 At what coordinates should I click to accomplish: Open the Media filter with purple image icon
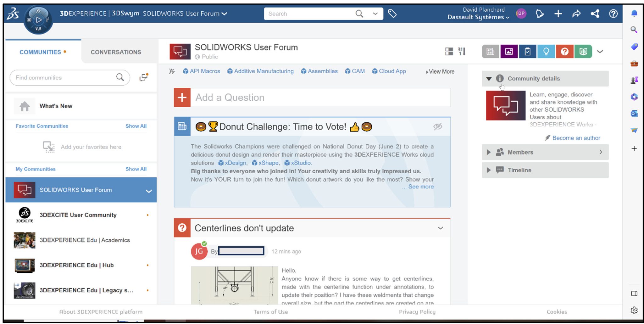[509, 51]
